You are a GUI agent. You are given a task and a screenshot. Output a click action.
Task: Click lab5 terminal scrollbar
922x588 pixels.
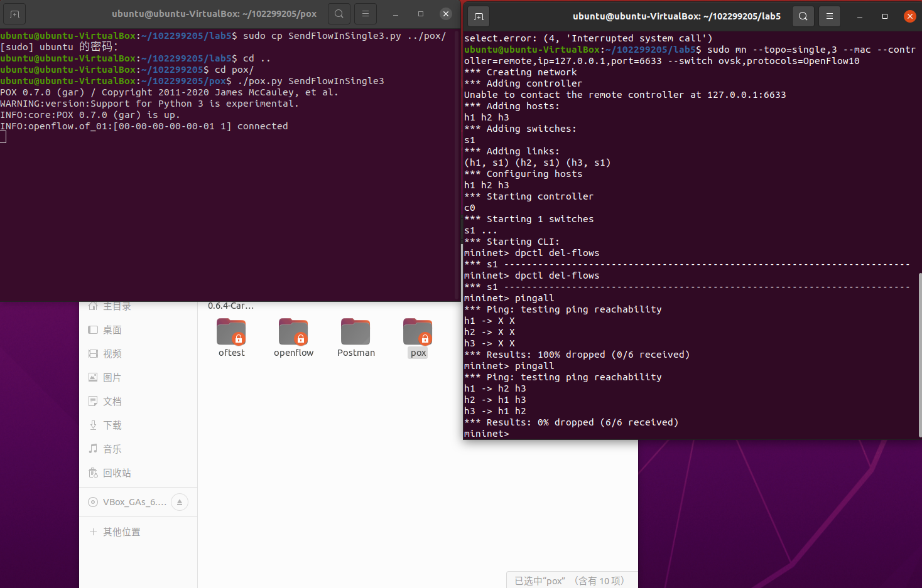coord(919,355)
